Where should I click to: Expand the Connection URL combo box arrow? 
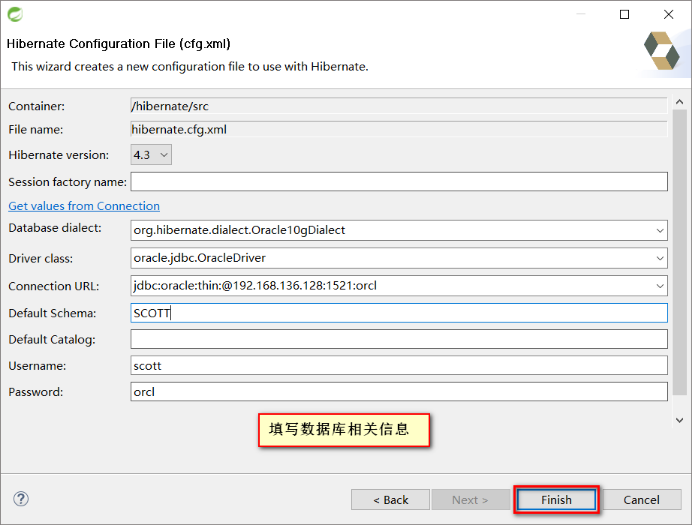coord(660,286)
